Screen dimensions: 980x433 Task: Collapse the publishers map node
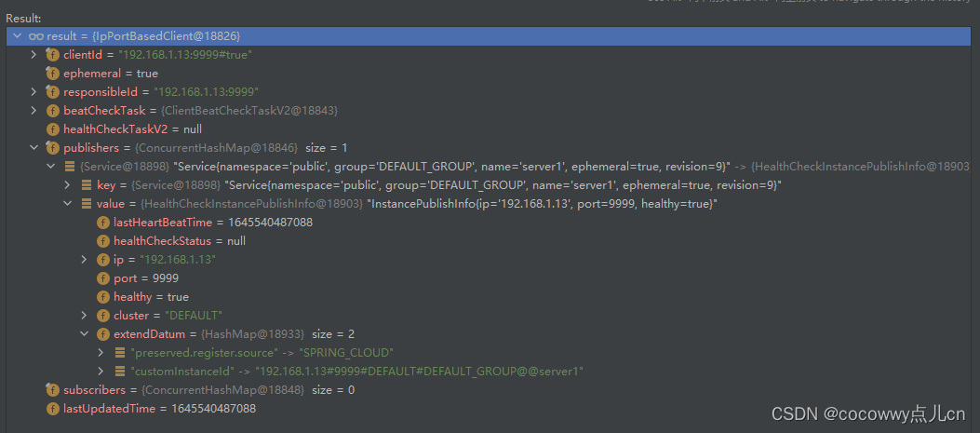click(x=34, y=148)
